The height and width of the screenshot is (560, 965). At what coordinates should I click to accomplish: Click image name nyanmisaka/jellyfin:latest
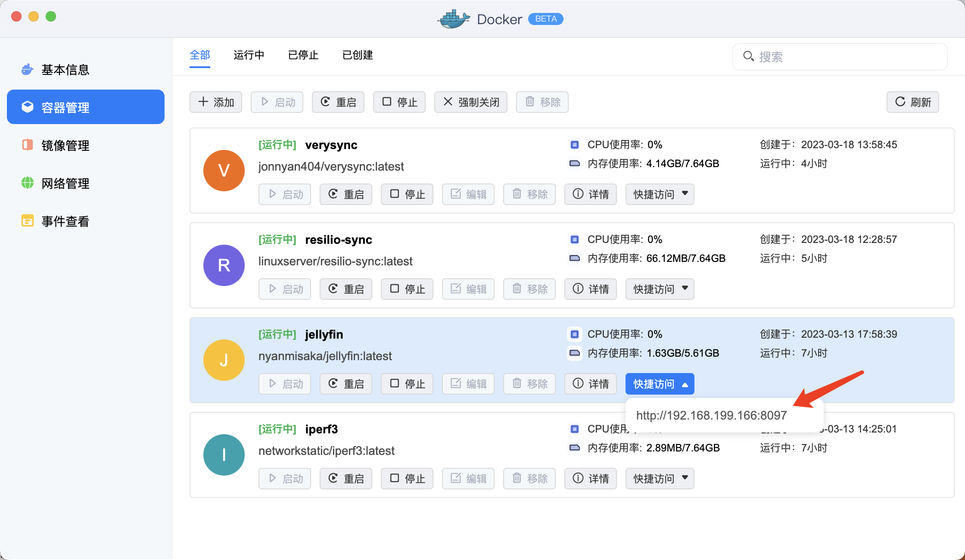point(325,356)
